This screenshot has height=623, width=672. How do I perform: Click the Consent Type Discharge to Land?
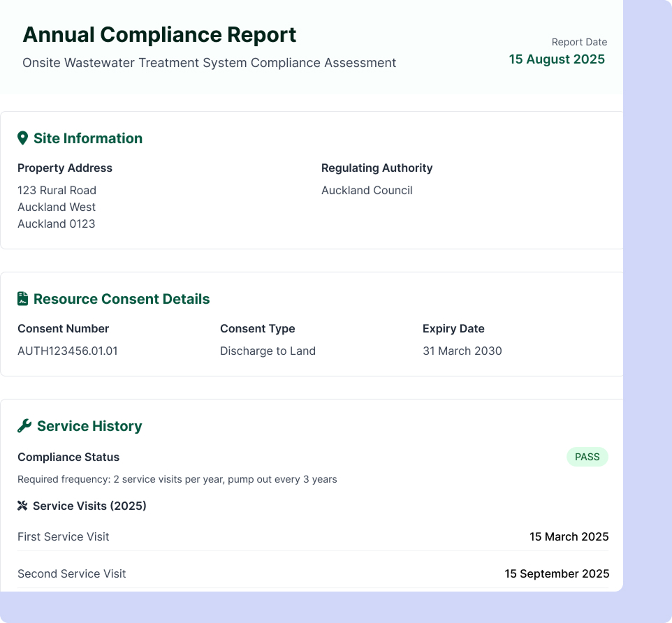pyautogui.click(x=268, y=351)
